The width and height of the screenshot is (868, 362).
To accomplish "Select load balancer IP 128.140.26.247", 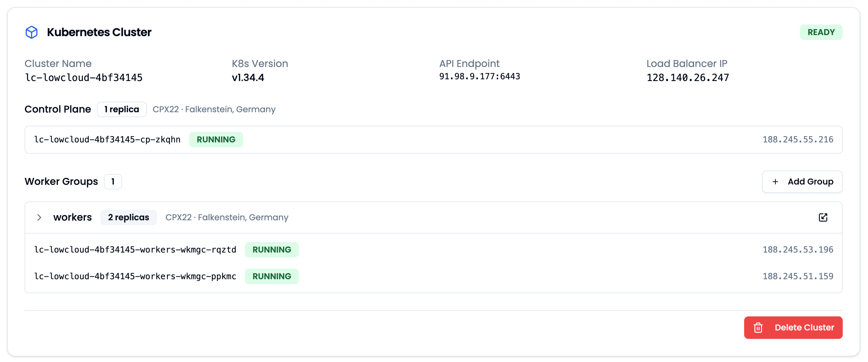I will 687,78.
